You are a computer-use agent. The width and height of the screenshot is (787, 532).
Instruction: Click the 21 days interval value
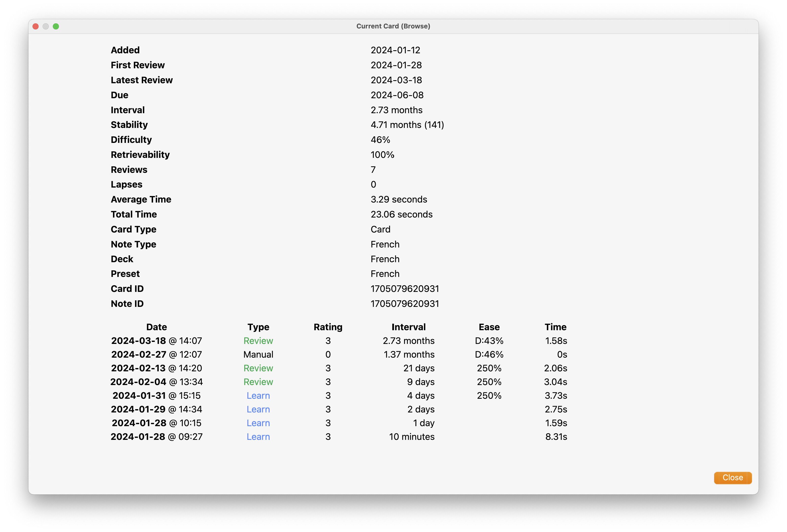419,368
